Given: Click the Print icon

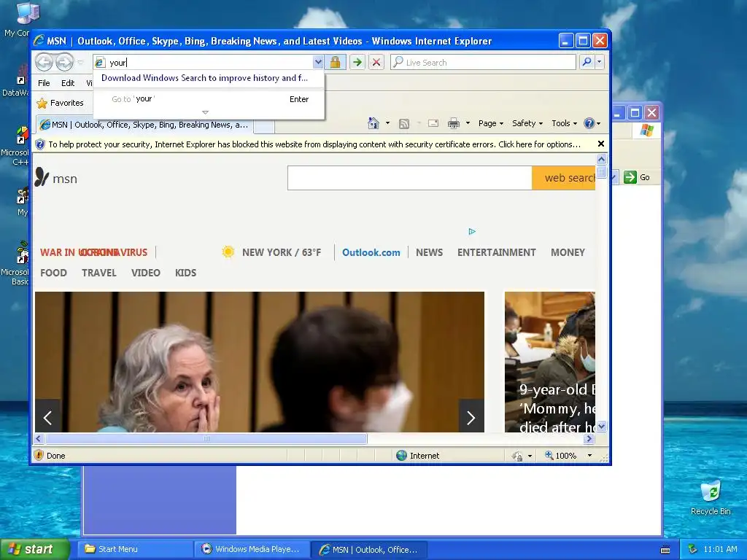Looking at the screenshot, I should (x=454, y=123).
